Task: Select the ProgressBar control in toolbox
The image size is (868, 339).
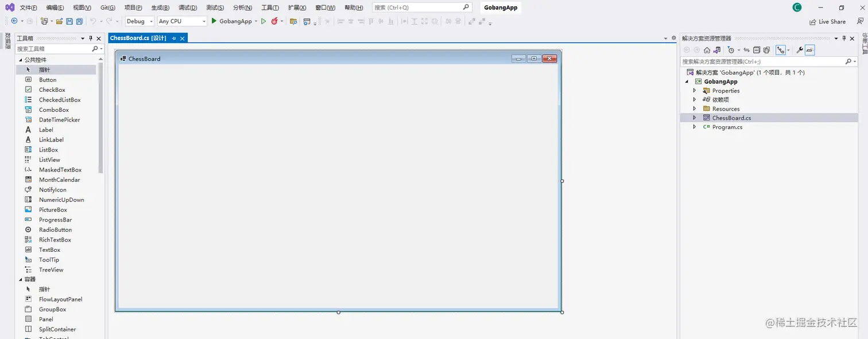Action: click(x=55, y=220)
